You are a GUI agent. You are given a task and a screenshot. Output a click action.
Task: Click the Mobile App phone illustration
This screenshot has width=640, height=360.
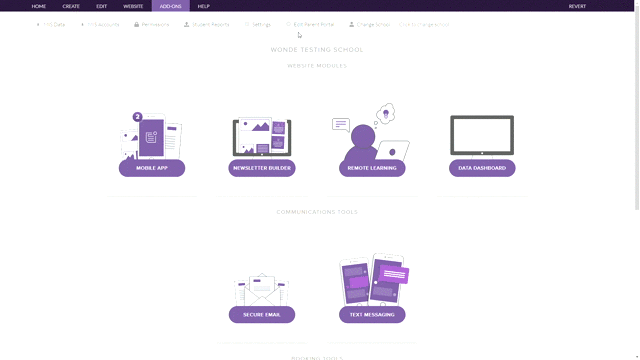tap(152, 136)
